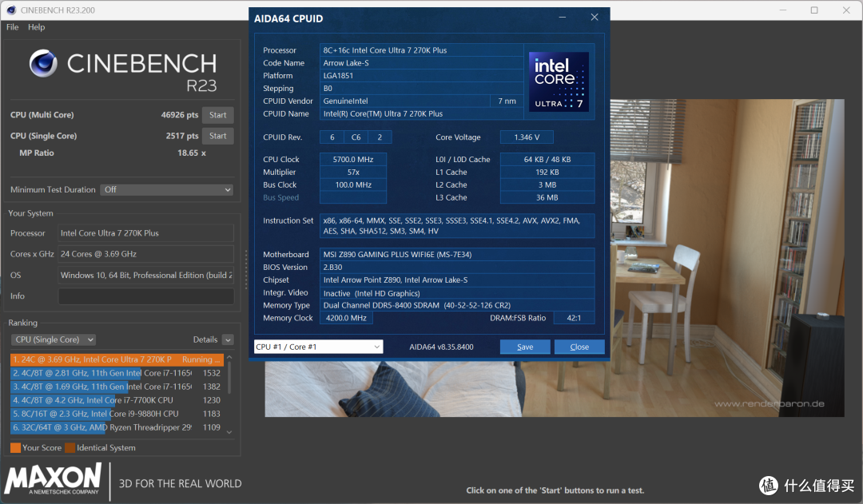
Task: Open the File menu in Cinebench
Action: (13, 27)
